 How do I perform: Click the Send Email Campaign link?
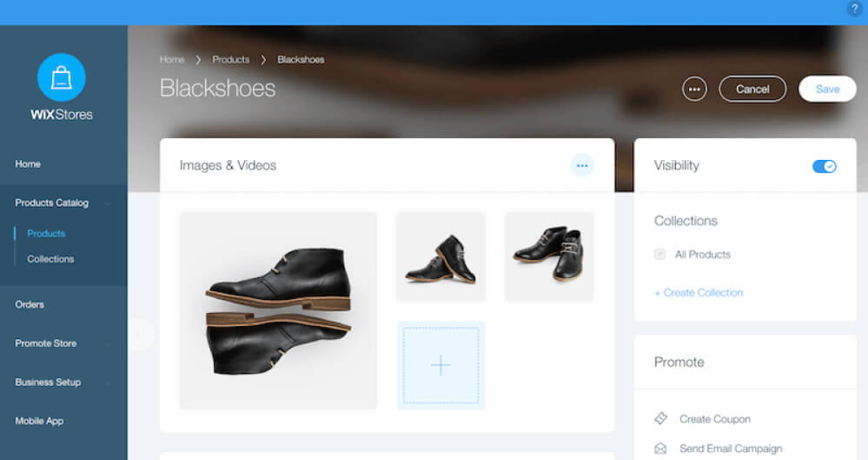[731, 449]
